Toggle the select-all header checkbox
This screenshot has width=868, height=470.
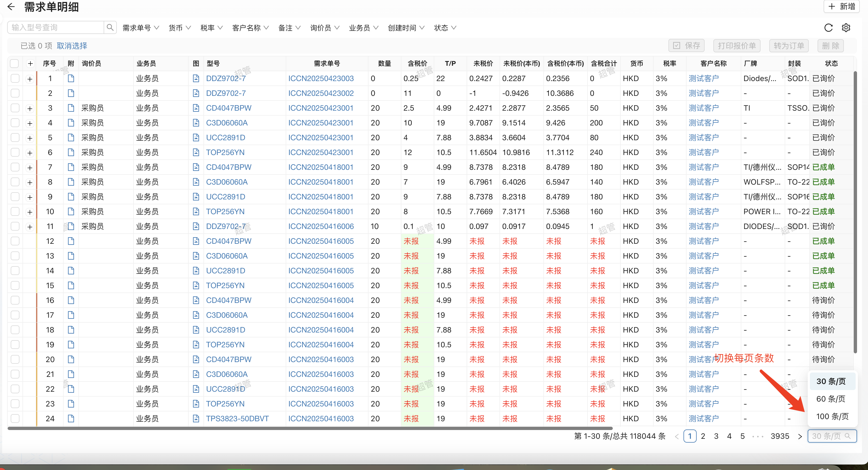[15, 64]
